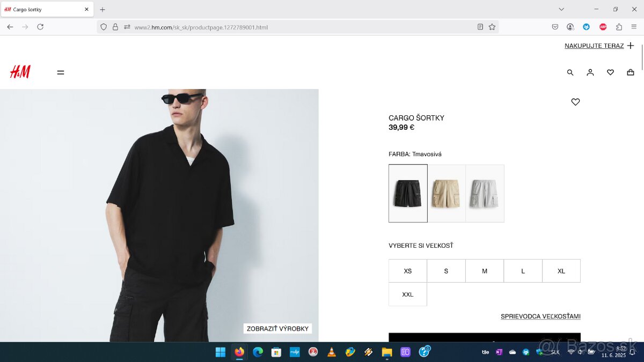This screenshot has width=644, height=362.
Task: Open the list all tabs dropdown
Action: [561, 9]
